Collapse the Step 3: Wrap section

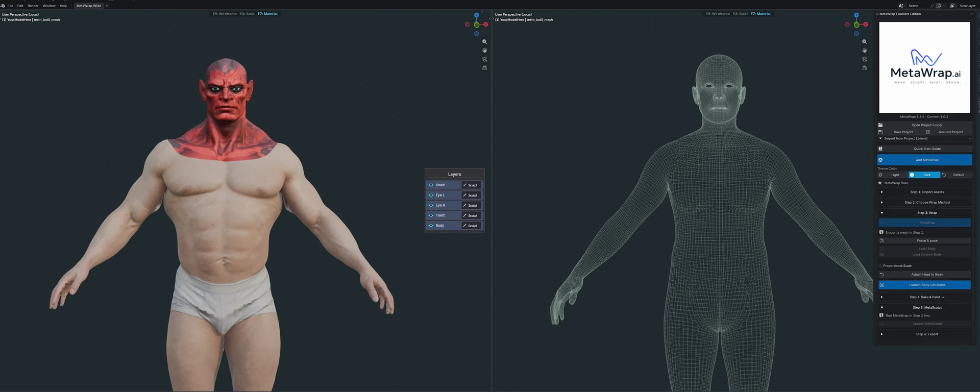(x=924, y=213)
